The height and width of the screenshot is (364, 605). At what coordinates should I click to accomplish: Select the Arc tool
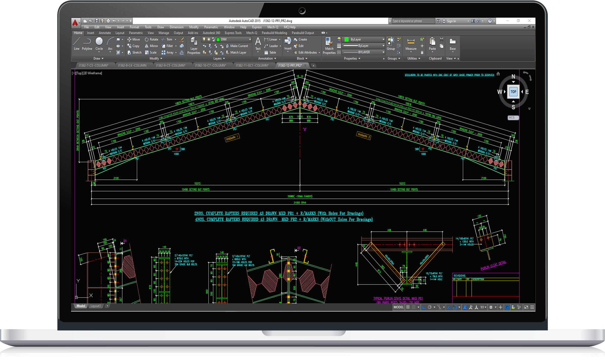pyautogui.click(x=110, y=44)
